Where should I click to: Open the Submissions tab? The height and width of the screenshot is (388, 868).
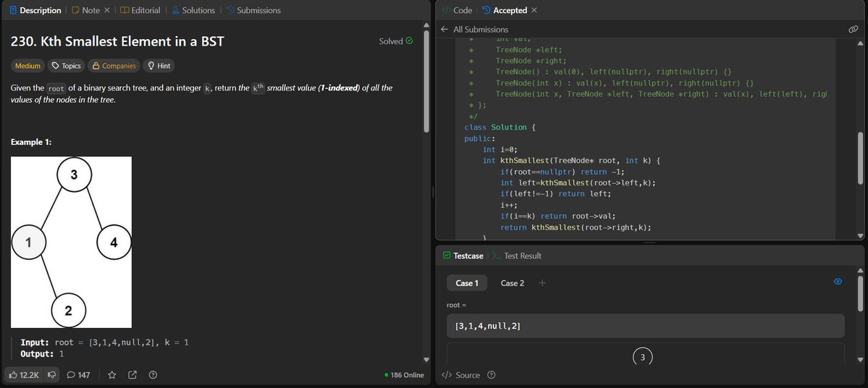click(253, 10)
